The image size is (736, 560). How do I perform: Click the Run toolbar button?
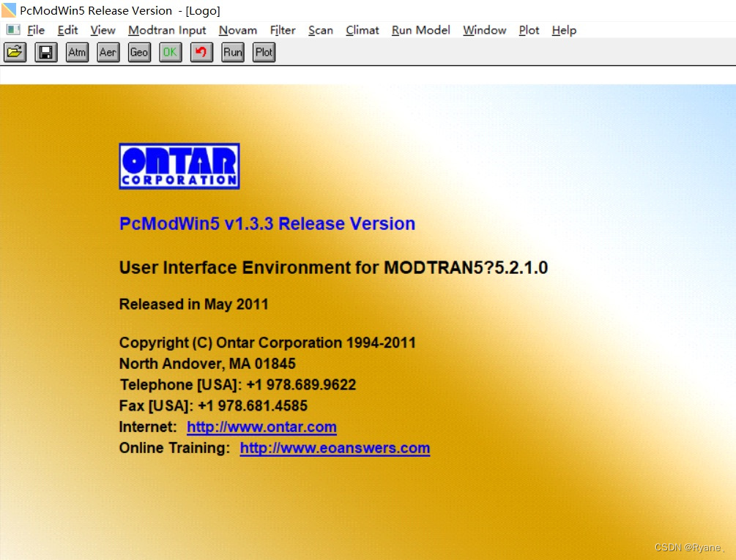click(x=233, y=52)
